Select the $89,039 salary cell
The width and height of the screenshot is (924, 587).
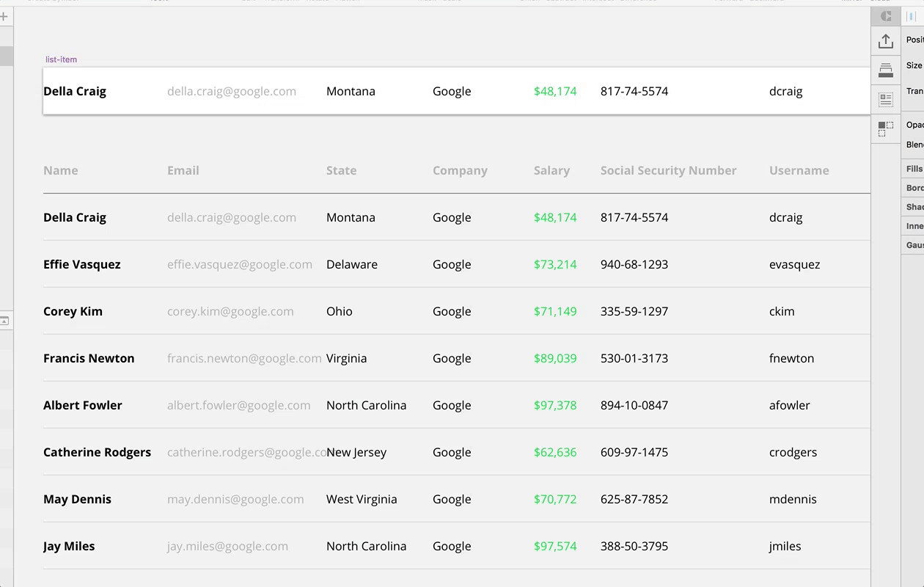coord(555,359)
